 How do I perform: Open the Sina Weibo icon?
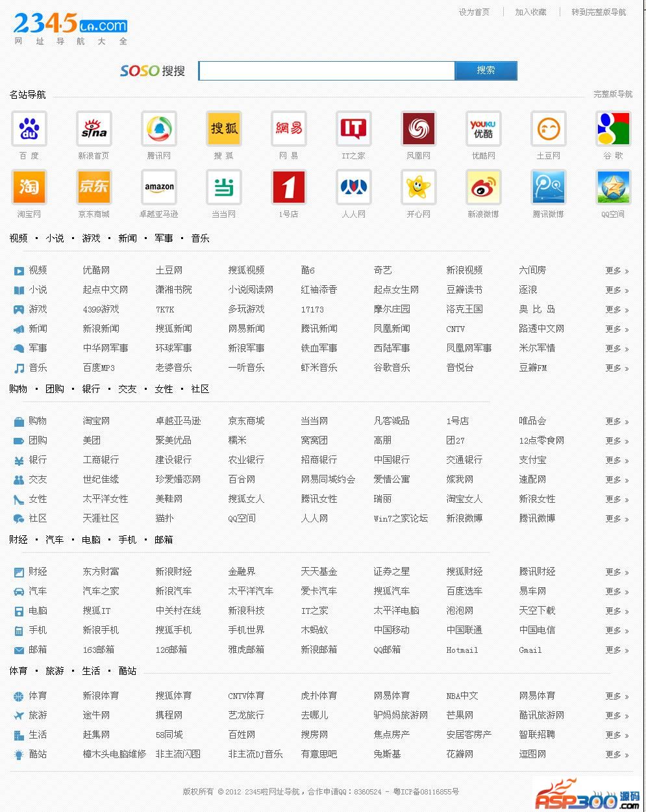pyautogui.click(x=484, y=187)
